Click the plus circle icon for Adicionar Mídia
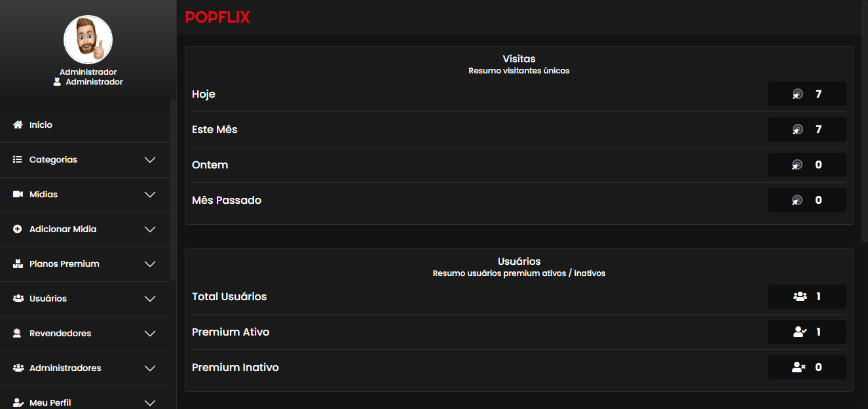The image size is (868, 409). 18,229
